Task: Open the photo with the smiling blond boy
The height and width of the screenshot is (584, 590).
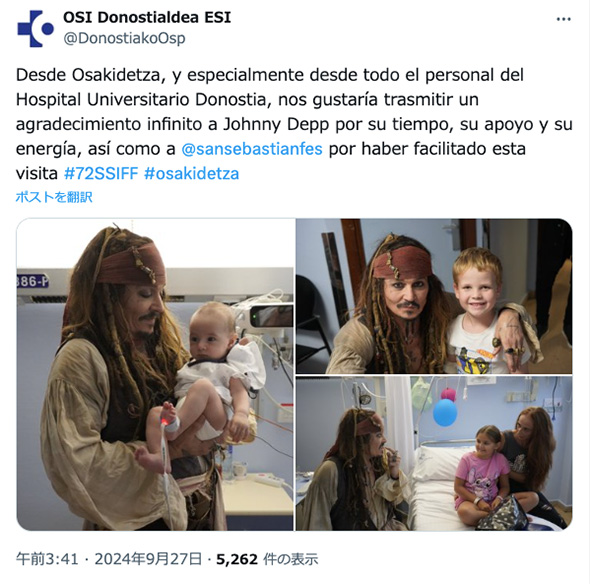Action: [434, 296]
